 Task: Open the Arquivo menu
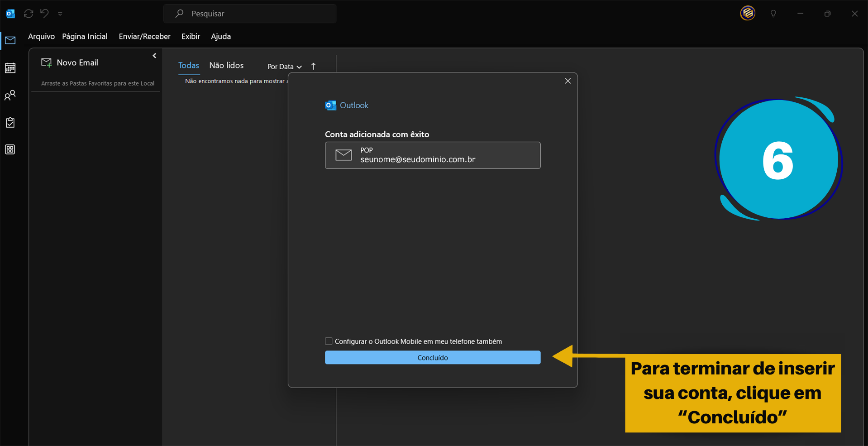pos(41,36)
